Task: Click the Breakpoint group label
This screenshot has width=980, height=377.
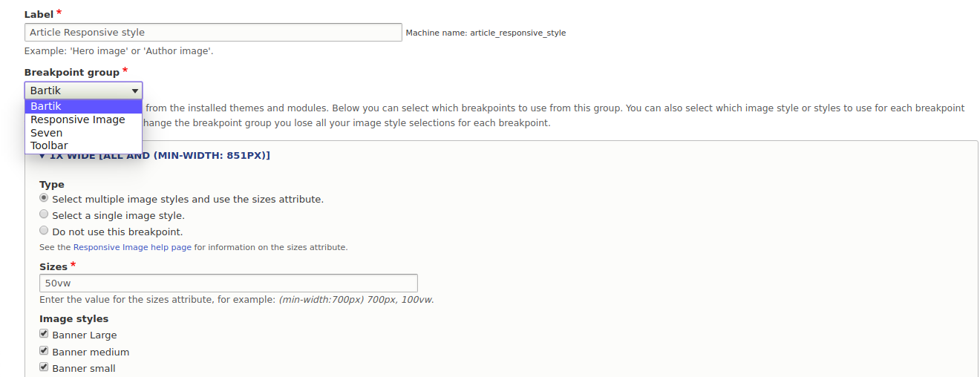Action: click(x=71, y=72)
